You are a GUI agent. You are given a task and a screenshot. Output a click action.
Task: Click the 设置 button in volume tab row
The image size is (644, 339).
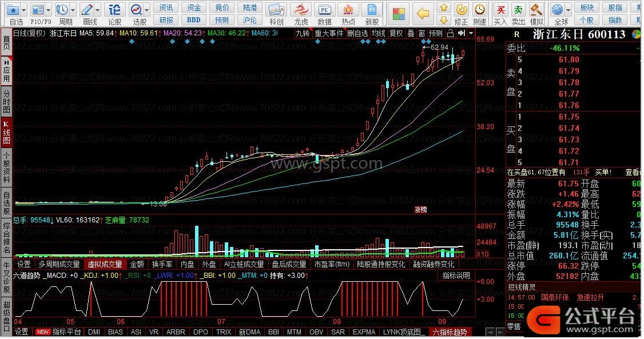point(23,264)
